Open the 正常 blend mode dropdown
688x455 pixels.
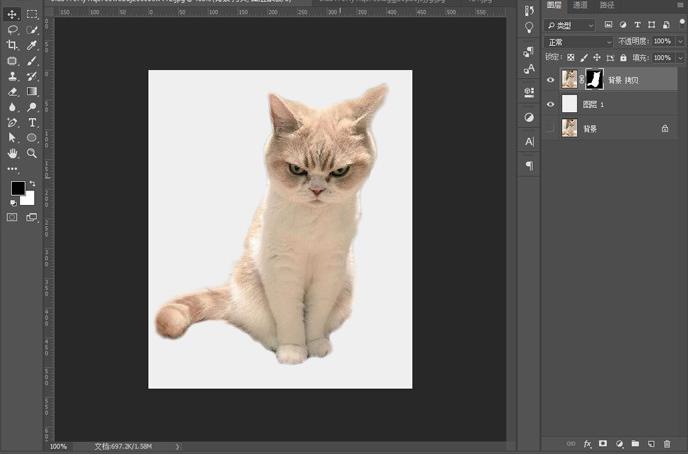(579, 42)
